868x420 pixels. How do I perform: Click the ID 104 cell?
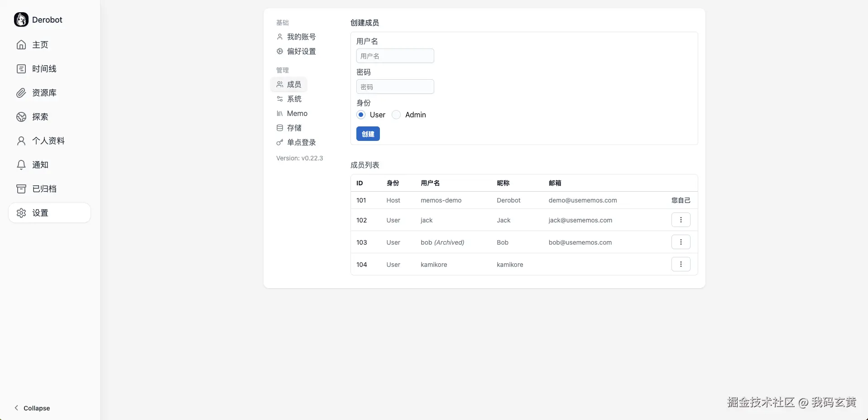361,265
